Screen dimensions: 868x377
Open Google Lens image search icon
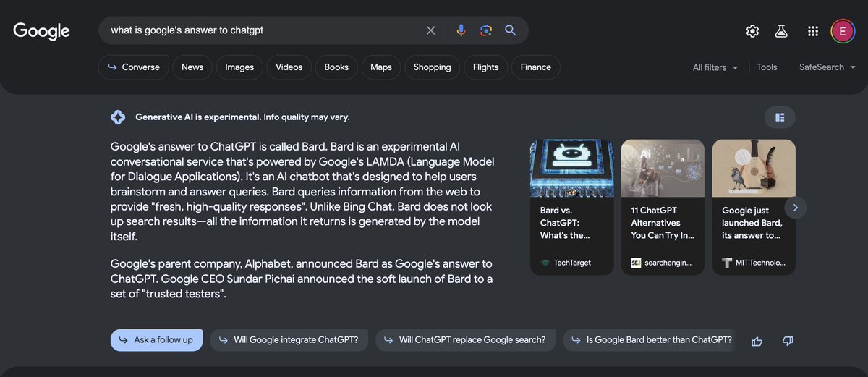tap(486, 30)
